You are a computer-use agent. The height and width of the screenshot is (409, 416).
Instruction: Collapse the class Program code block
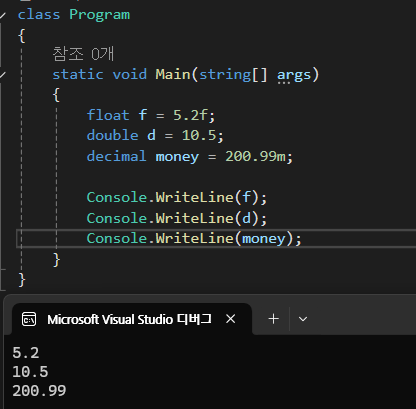click(3, 15)
